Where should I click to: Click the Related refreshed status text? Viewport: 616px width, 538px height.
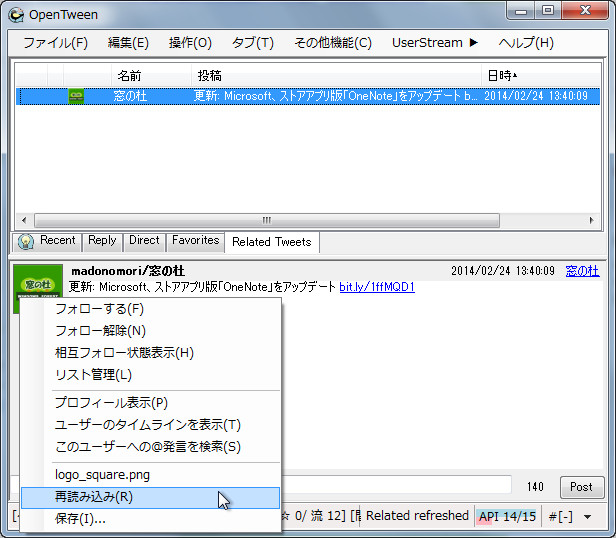417,516
